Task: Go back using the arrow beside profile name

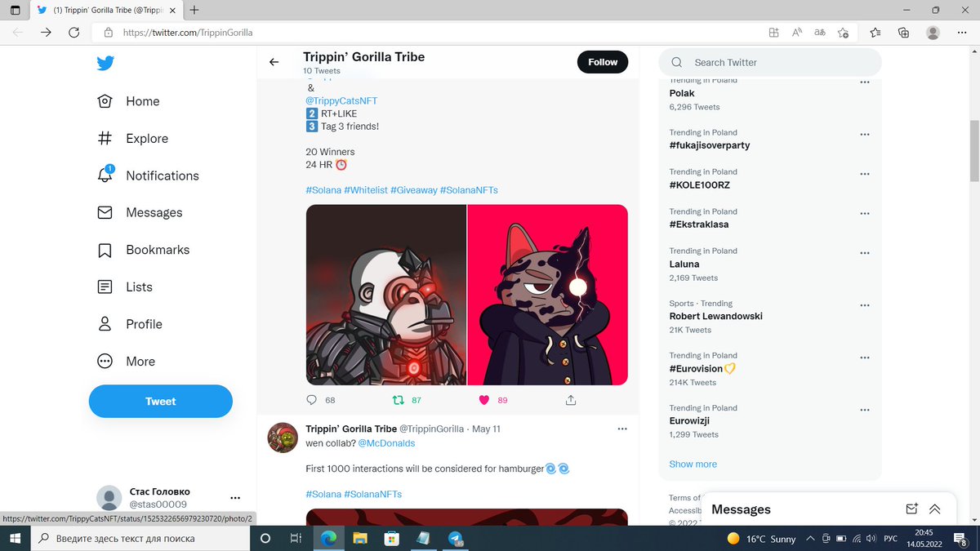Action: point(274,62)
